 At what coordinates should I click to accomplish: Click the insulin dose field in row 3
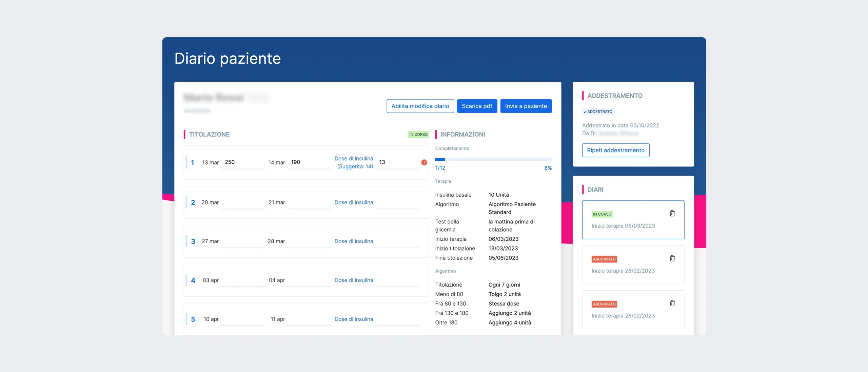click(397, 241)
